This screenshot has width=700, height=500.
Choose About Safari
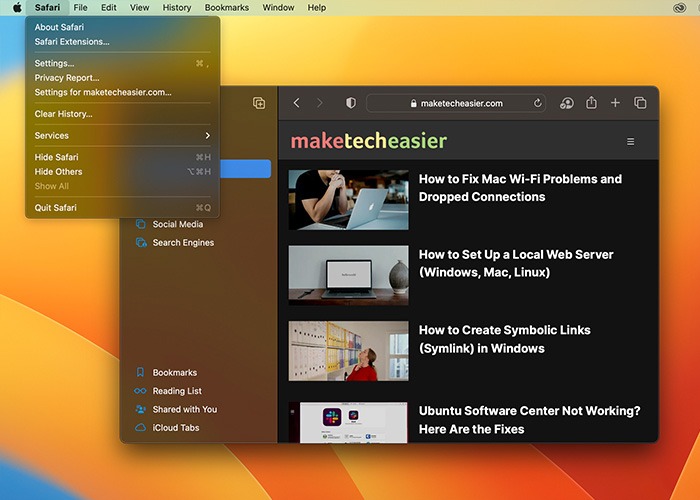click(x=122, y=27)
